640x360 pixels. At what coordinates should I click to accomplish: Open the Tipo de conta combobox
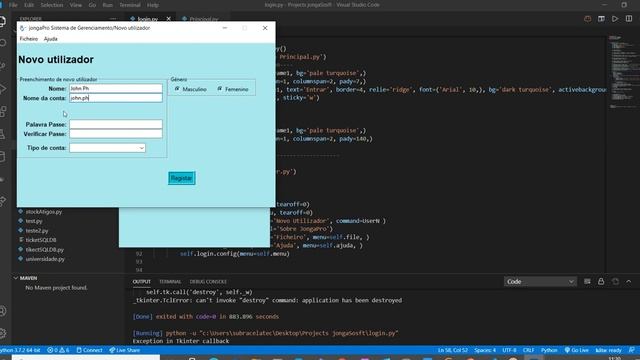[x=107, y=148]
